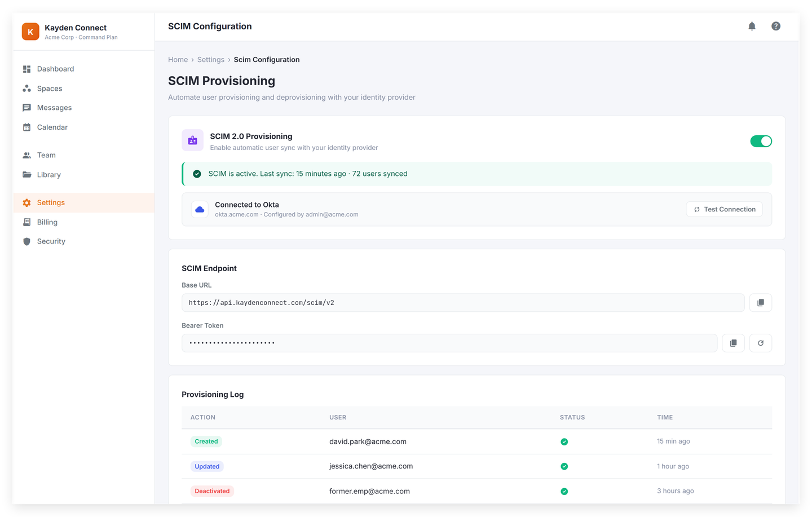Click the '15 min ago' time cell

pos(673,441)
